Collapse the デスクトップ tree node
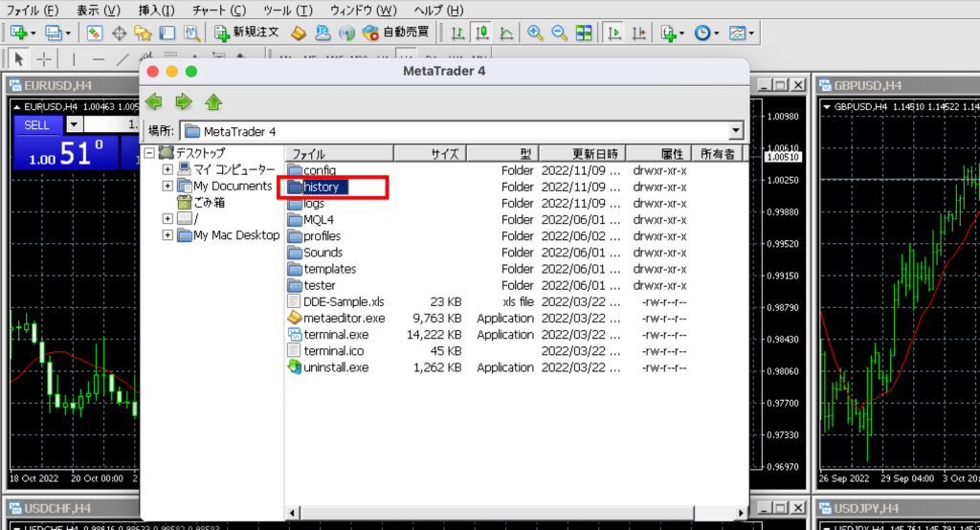 click(149, 152)
